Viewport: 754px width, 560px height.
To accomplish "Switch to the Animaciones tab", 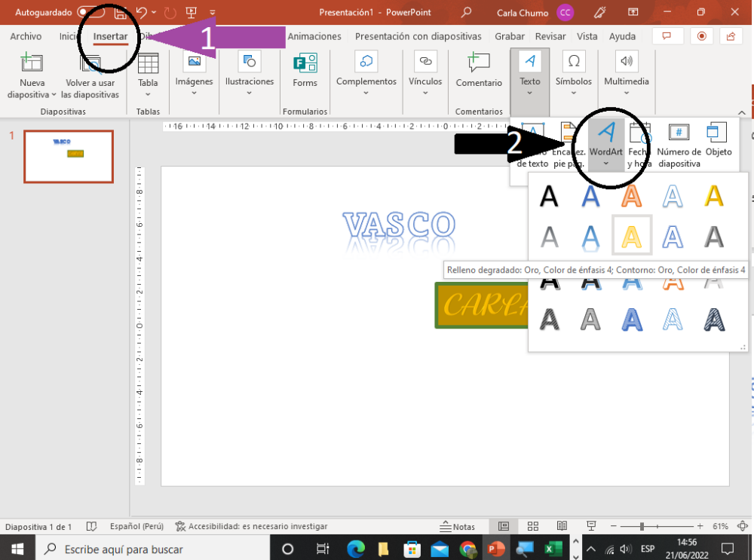I will pyautogui.click(x=314, y=36).
